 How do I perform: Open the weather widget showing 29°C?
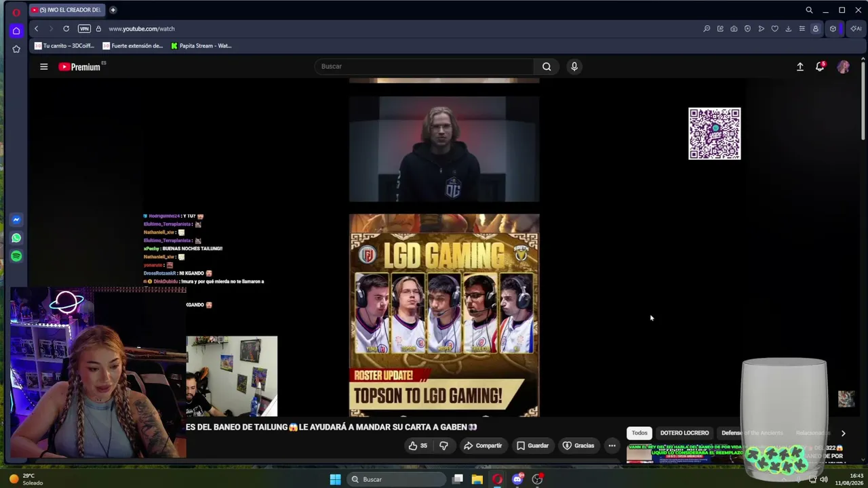pos(26,479)
